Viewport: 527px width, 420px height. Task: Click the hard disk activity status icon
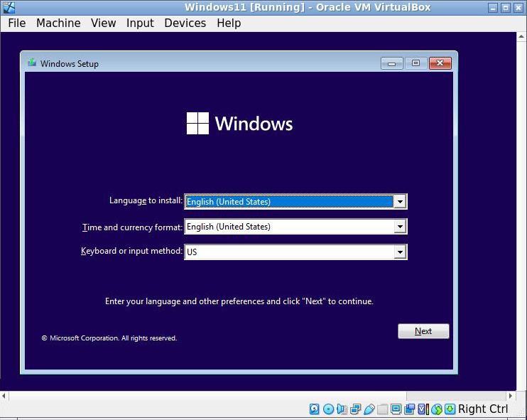click(315, 409)
